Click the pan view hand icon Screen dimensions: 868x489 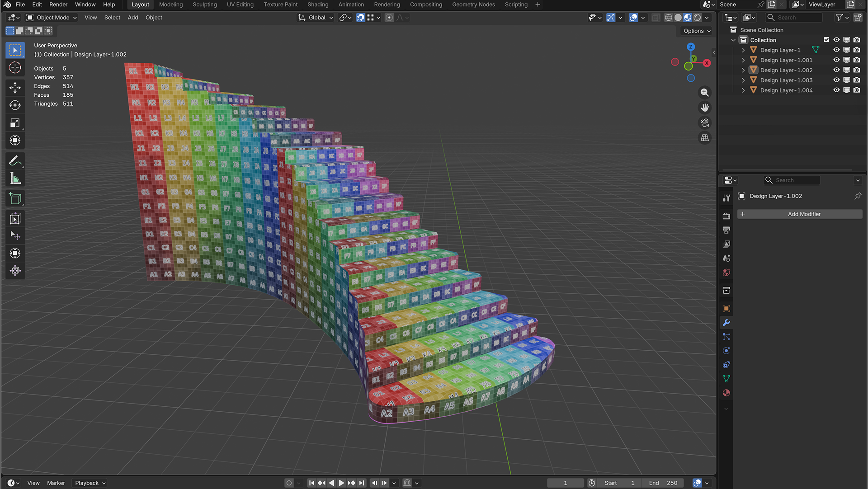[x=704, y=108]
